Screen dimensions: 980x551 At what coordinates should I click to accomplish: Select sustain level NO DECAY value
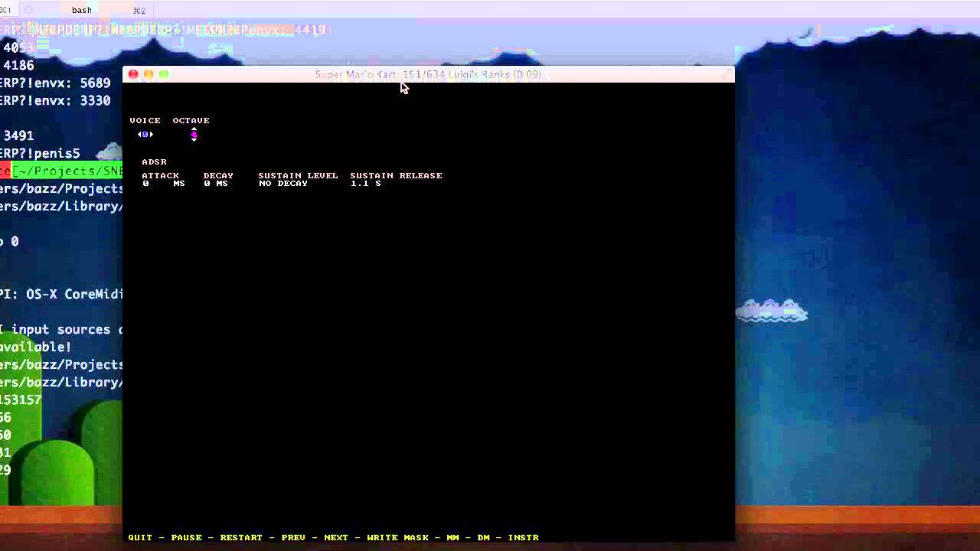(x=283, y=184)
